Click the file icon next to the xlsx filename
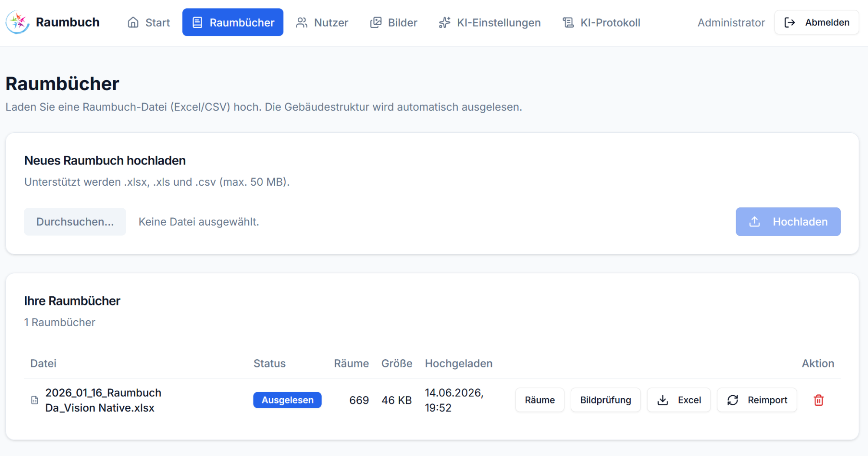Image resolution: width=868 pixels, height=456 pixels. [x=35, y=400]
